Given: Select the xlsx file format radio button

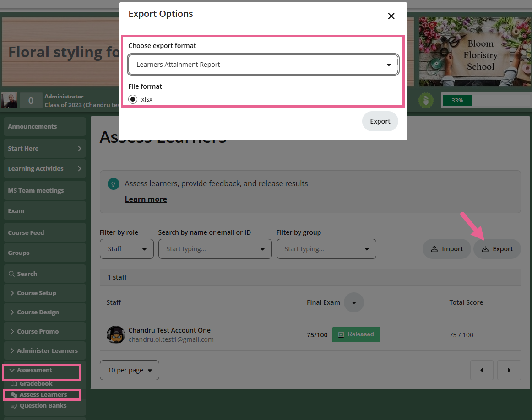Looking at the screenshot, I should click(x=133, y=99).
